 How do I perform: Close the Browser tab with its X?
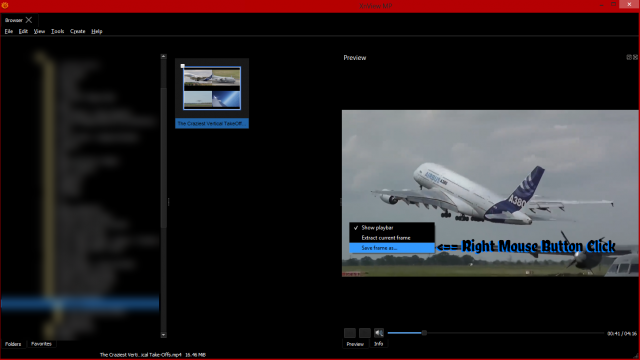(x=29, y=20)
